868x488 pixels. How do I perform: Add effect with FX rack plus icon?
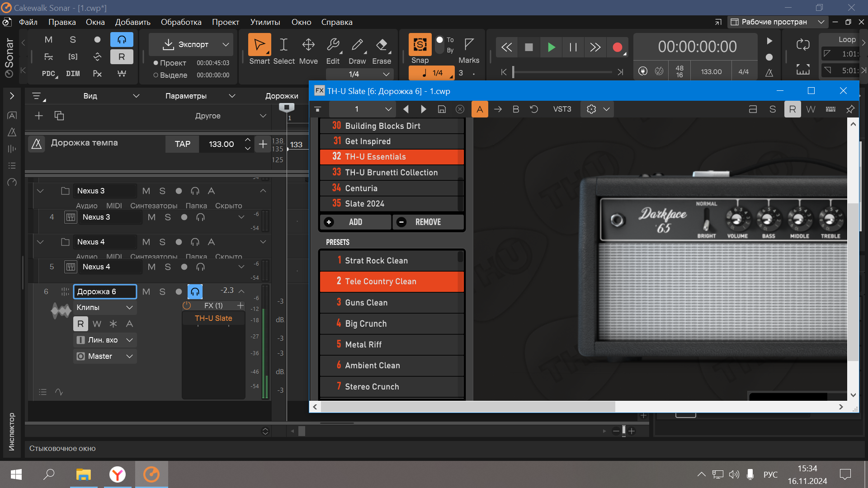tap(241, 306)
